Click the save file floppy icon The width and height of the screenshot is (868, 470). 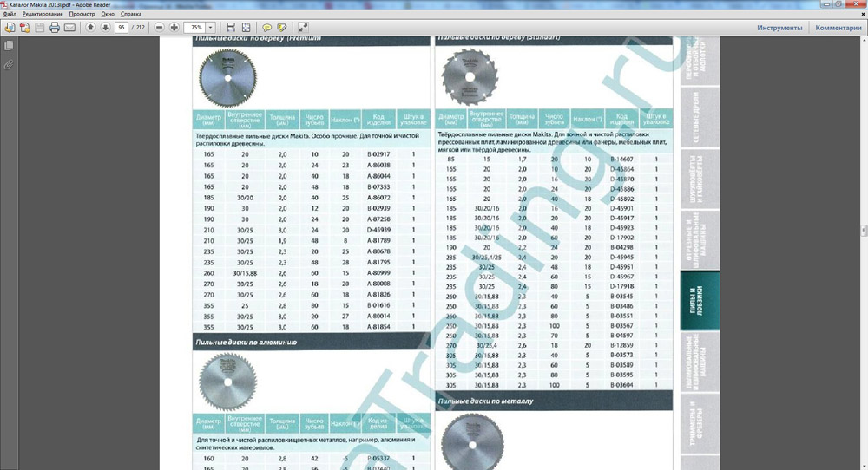pyautogui.click(x=39, y=27)
